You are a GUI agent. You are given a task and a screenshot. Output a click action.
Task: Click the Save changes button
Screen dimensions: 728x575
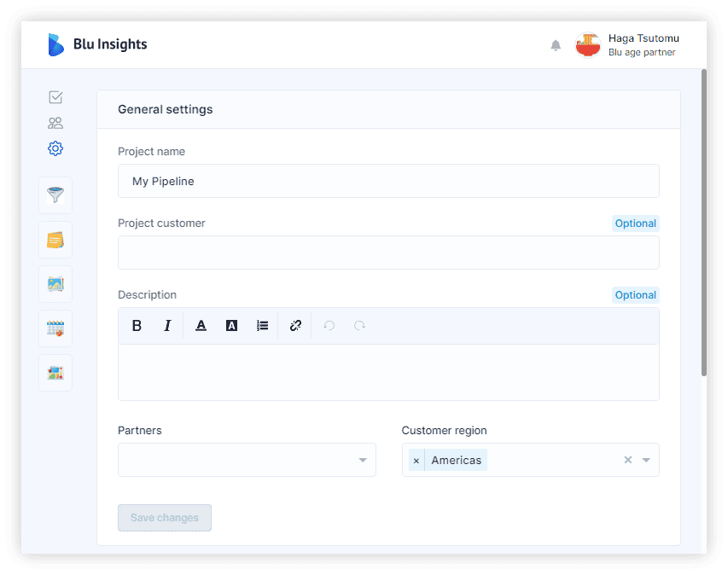165,518
